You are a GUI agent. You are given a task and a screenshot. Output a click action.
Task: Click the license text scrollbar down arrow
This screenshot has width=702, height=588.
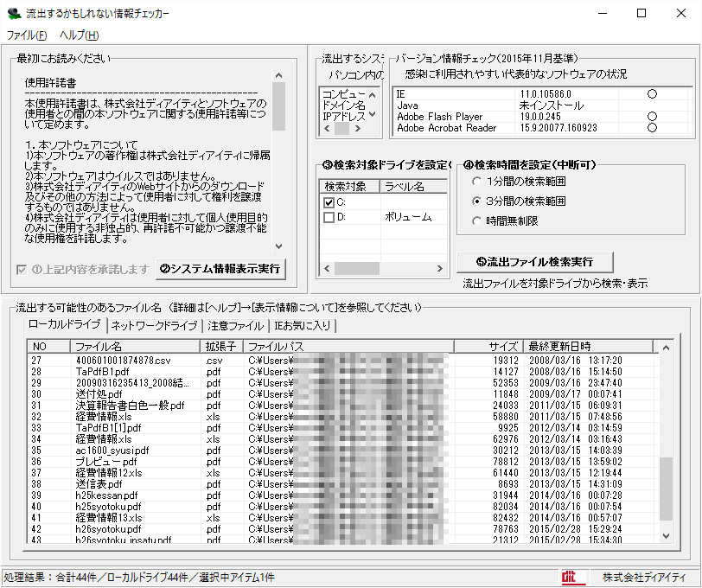278,246
